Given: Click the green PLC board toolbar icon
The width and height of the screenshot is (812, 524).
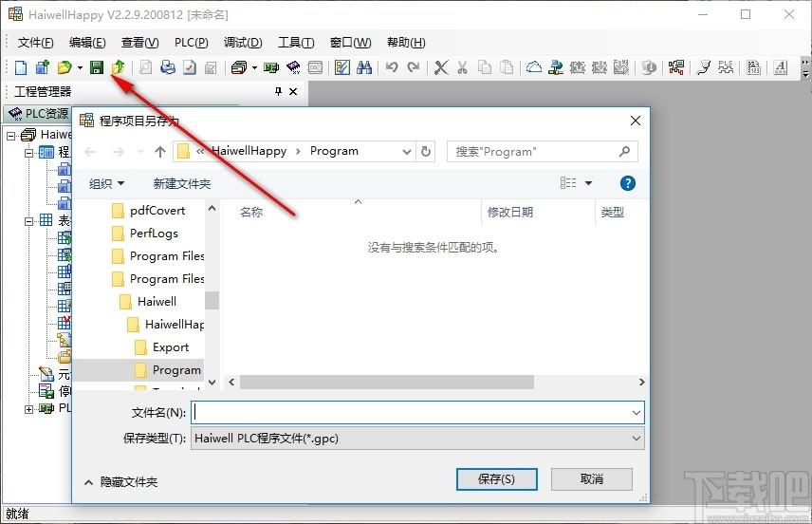Looking at the screenshot, I should point(271,67).
